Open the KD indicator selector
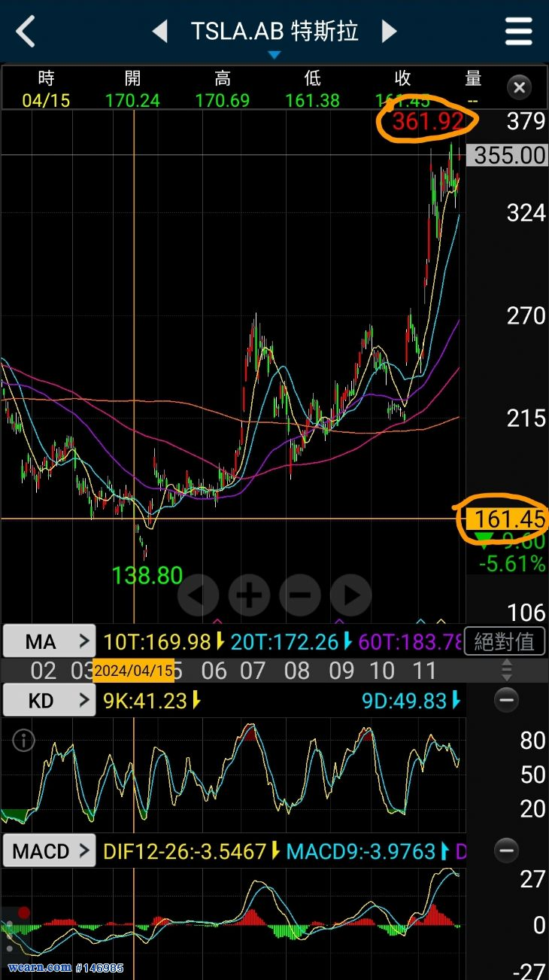 49,701
